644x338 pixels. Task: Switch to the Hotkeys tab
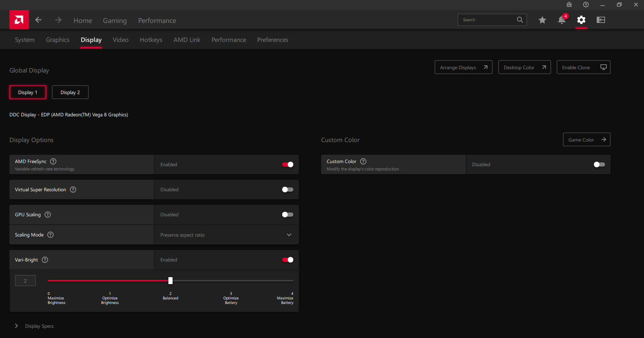(151, 40)
